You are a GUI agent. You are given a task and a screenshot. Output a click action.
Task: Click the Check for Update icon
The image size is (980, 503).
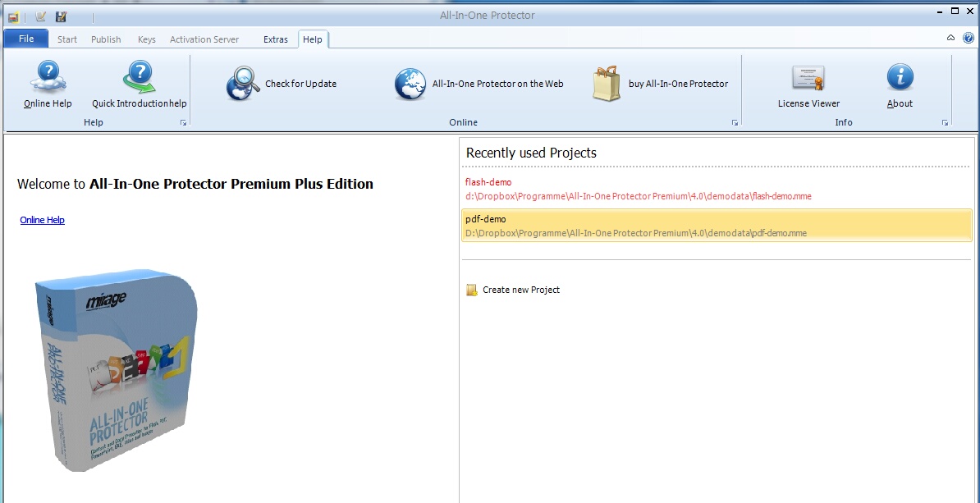pyautogui.click(x=243, y=84)
